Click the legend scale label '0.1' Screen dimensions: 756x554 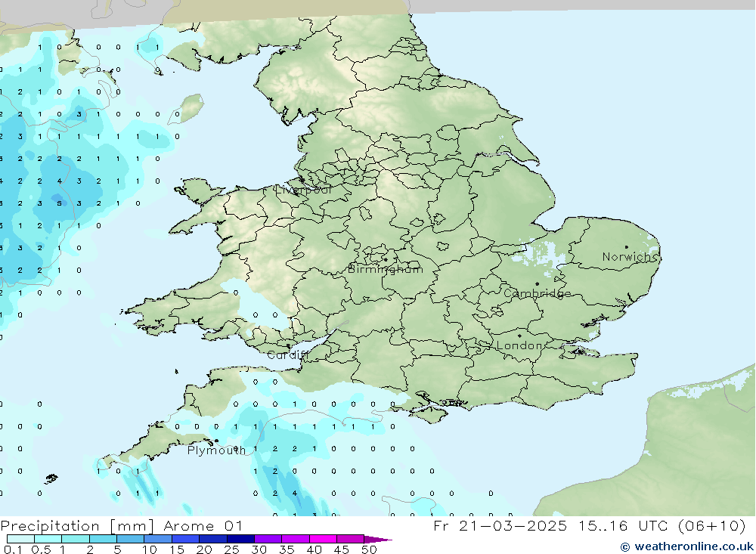13,549
